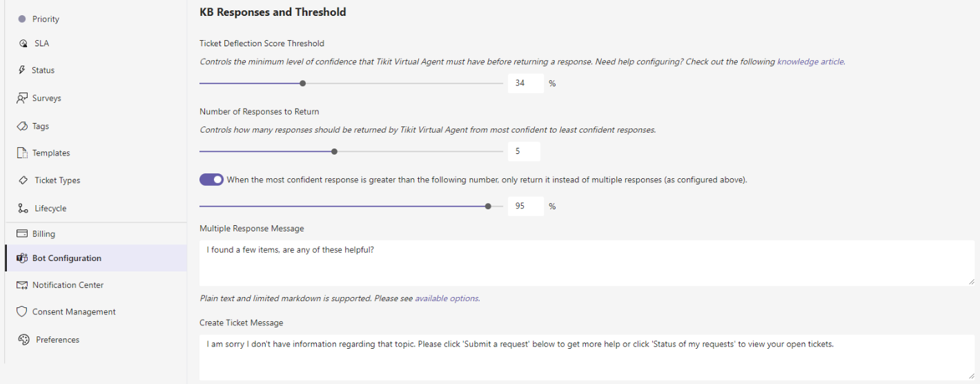
Task: Click the Templates document icon
Action: point(22,153)
